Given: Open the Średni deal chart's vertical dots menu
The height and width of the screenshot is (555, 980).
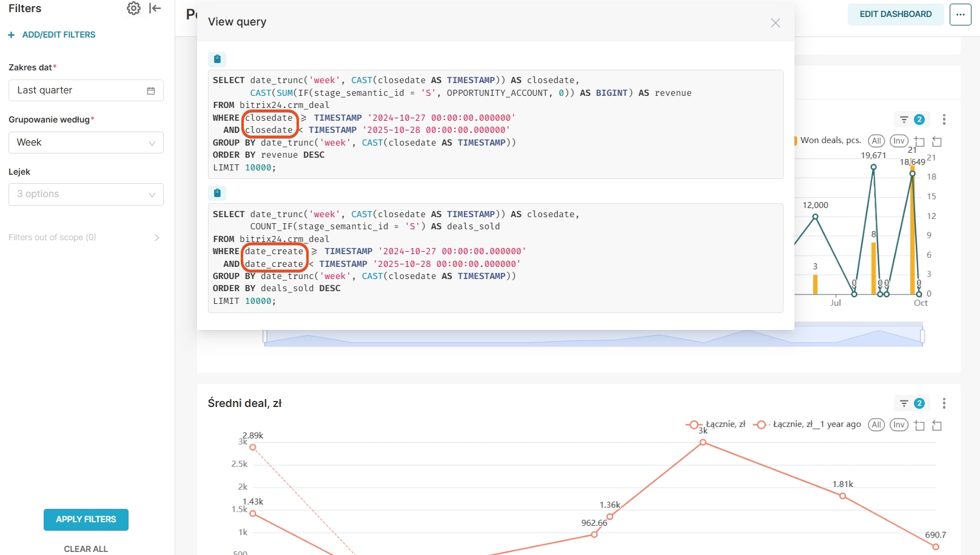Looking at the screenshot, I should [944, 403].
